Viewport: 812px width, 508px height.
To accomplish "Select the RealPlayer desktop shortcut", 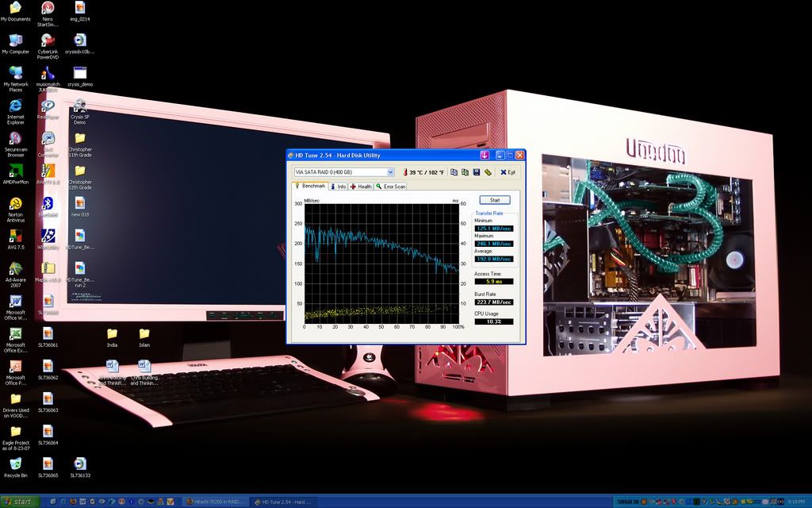I will [x=48, y=110].
